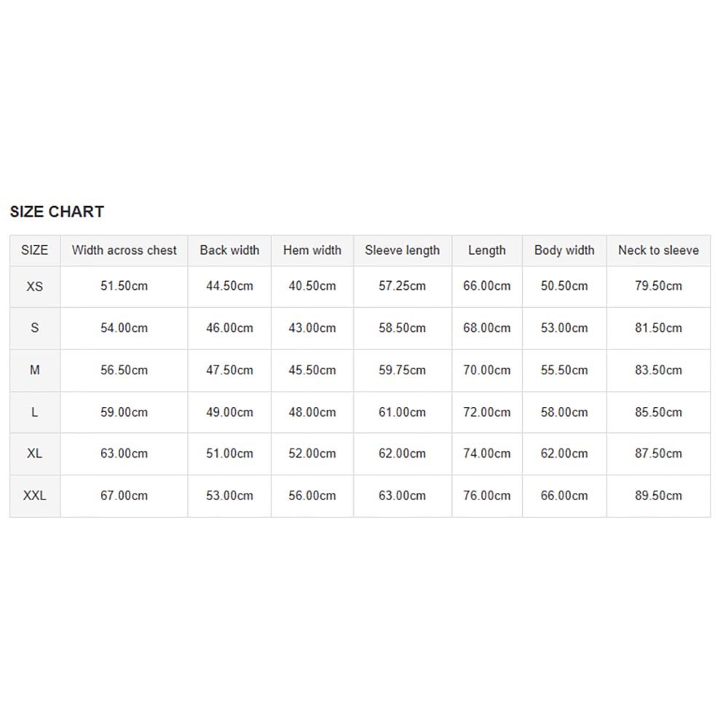The height and width of the screenshot is (728, 728).
Task: Click the Hem width column header
Action: tap(312, 250)
